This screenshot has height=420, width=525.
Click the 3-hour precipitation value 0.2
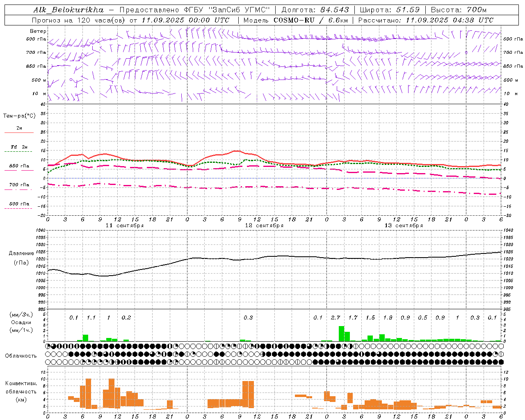126,318
